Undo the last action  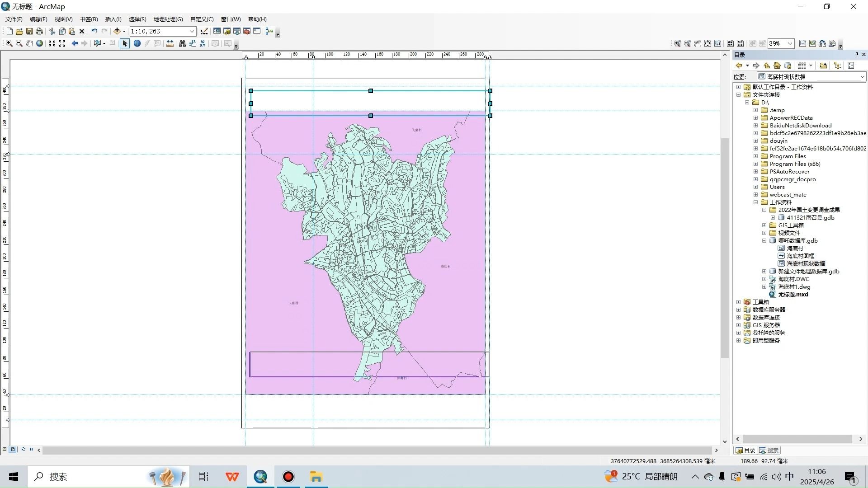click(94, 31)
